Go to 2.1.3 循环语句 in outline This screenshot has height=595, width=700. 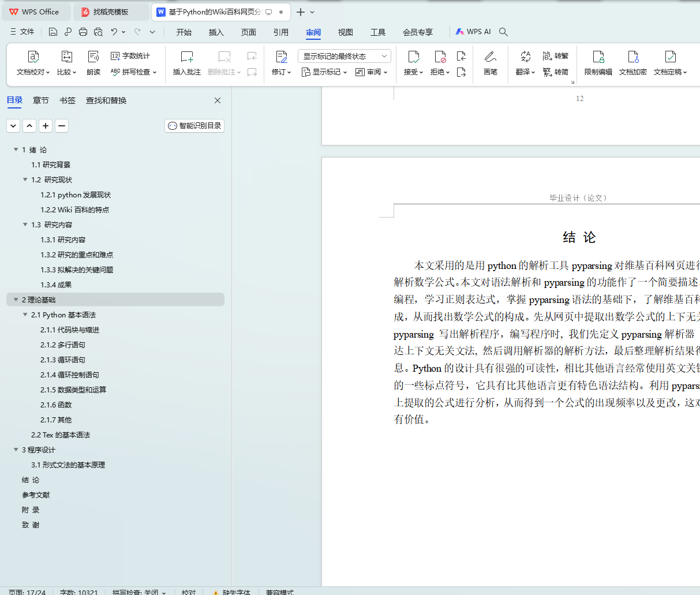[63, 360]
